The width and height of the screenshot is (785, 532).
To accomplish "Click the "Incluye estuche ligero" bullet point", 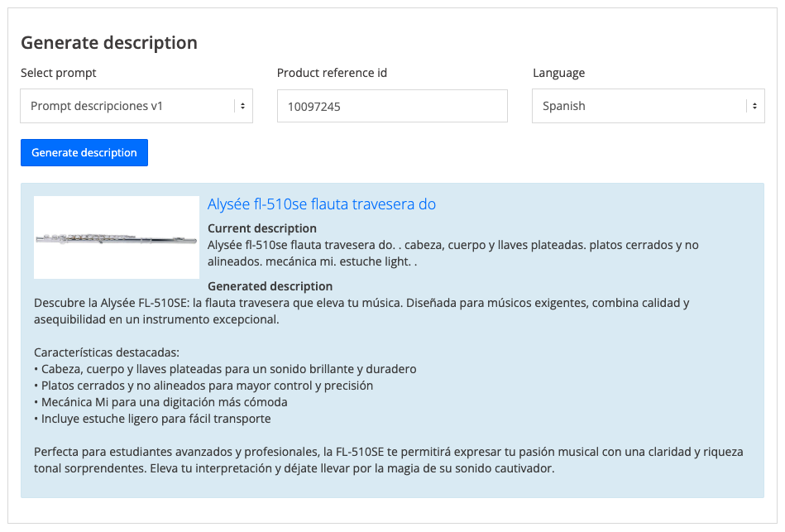I will (152, 419).
